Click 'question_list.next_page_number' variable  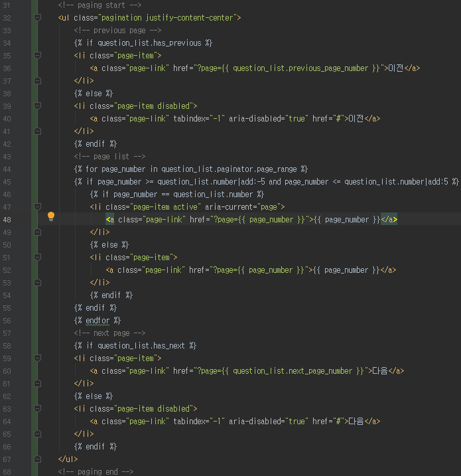pos(293,371)
